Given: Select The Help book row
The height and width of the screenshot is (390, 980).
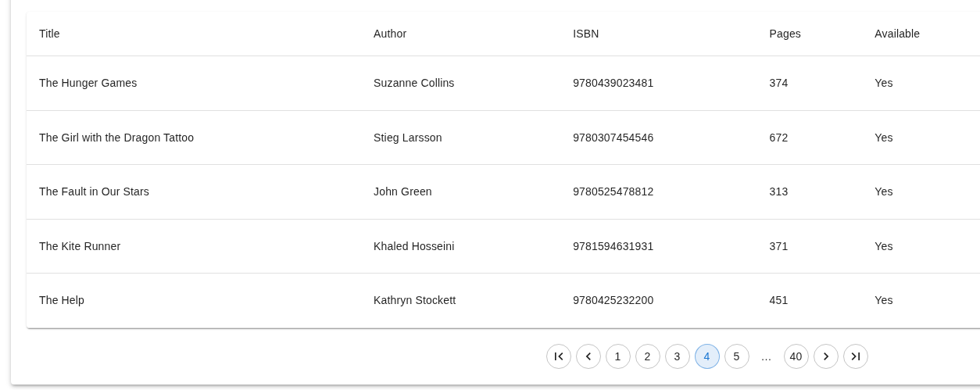Looking at the screenshot, I should tap(62, 300).
